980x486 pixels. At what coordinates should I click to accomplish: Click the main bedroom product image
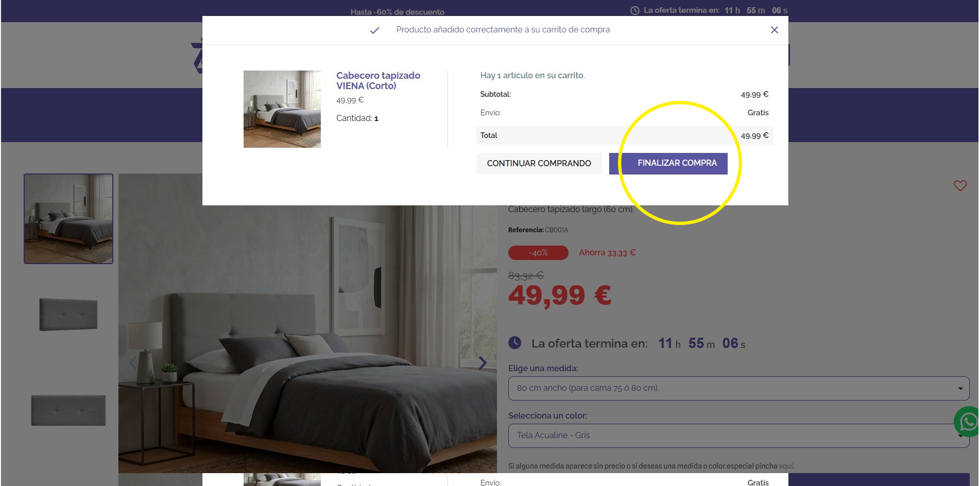pos(307,340)
